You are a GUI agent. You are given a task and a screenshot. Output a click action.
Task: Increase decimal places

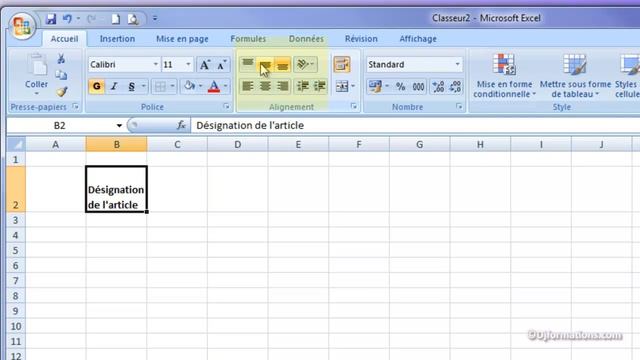pos(438,86)
